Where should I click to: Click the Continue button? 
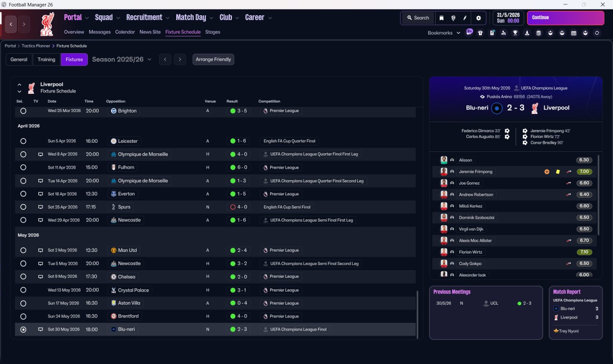566,18
